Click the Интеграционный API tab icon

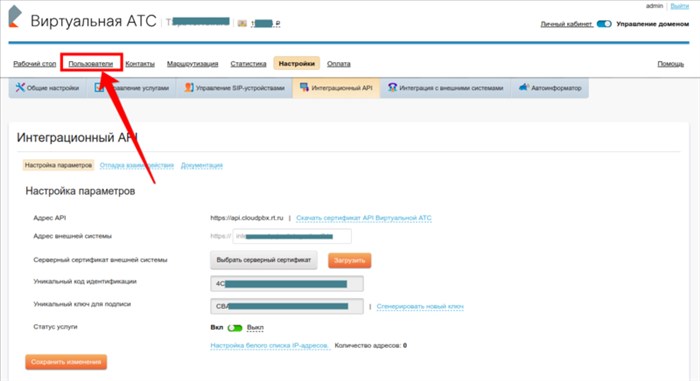click(304, 87)
